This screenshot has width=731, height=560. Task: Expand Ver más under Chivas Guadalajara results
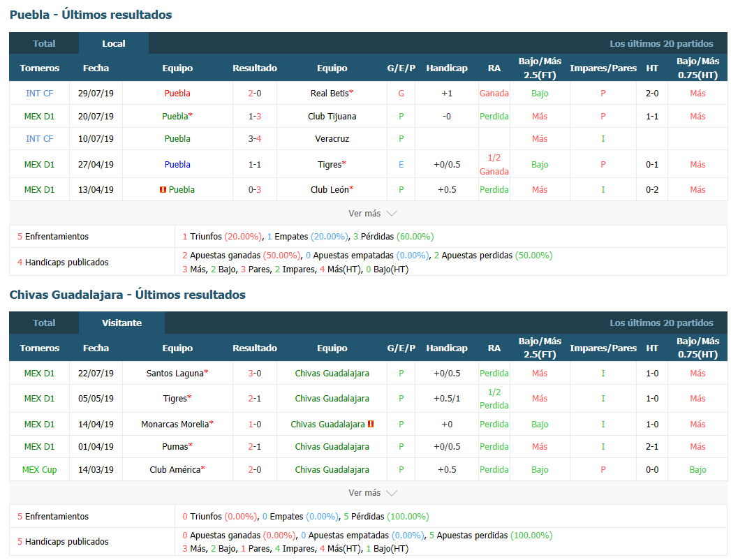coord(373,493)
